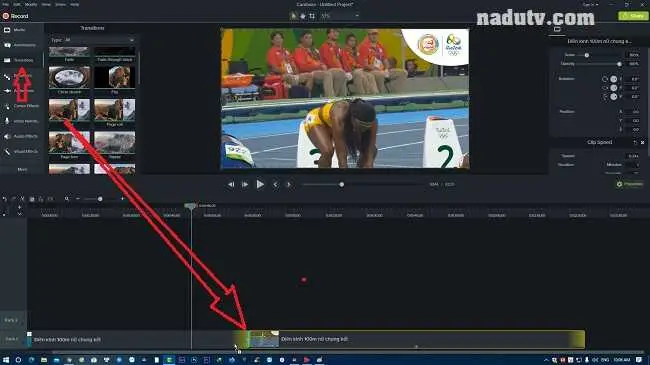This screenshot has width=650, height=365.
Task: Click the X rotation dial
Action: tap(614, 97)
